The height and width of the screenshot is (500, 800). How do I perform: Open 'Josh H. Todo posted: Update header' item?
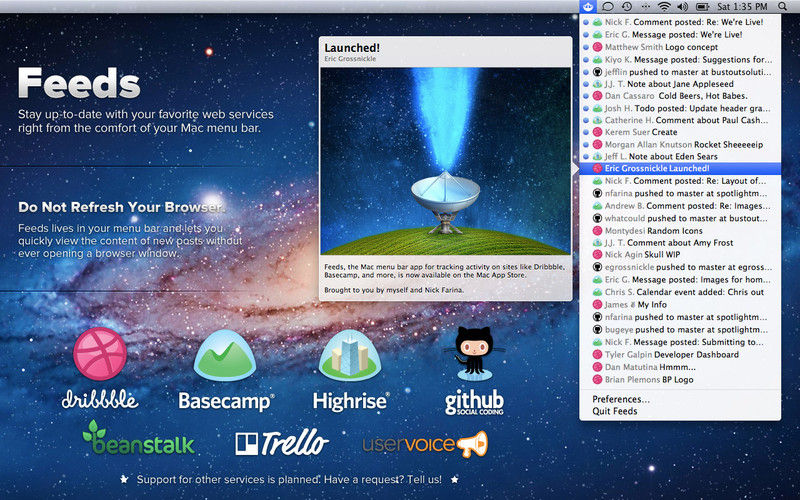pos(680,108)
